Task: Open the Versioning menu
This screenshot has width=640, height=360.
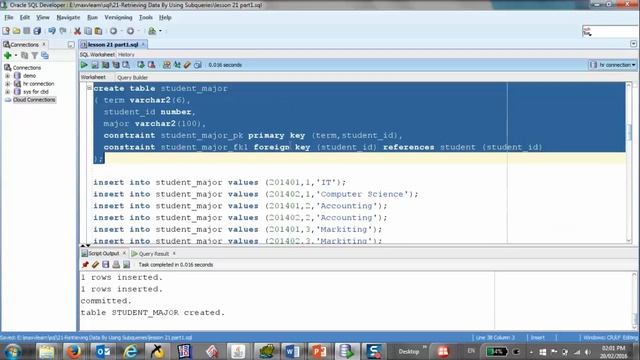Action: pos(118,18)
